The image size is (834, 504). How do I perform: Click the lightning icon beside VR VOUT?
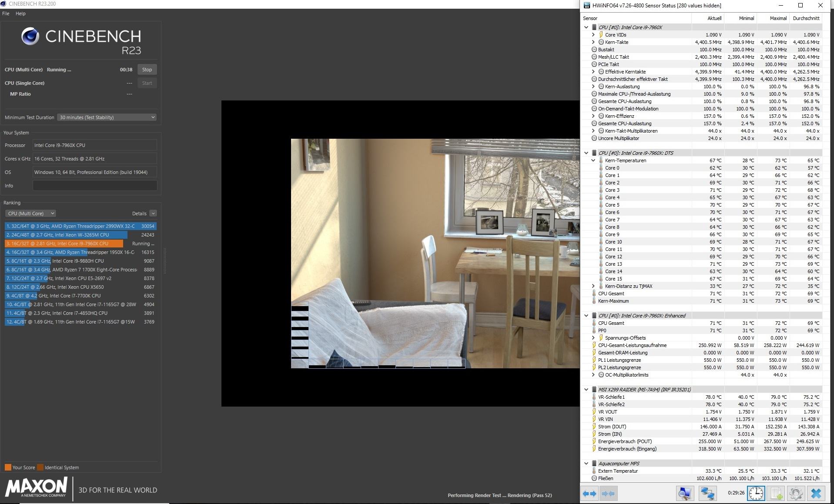[594, 412]
